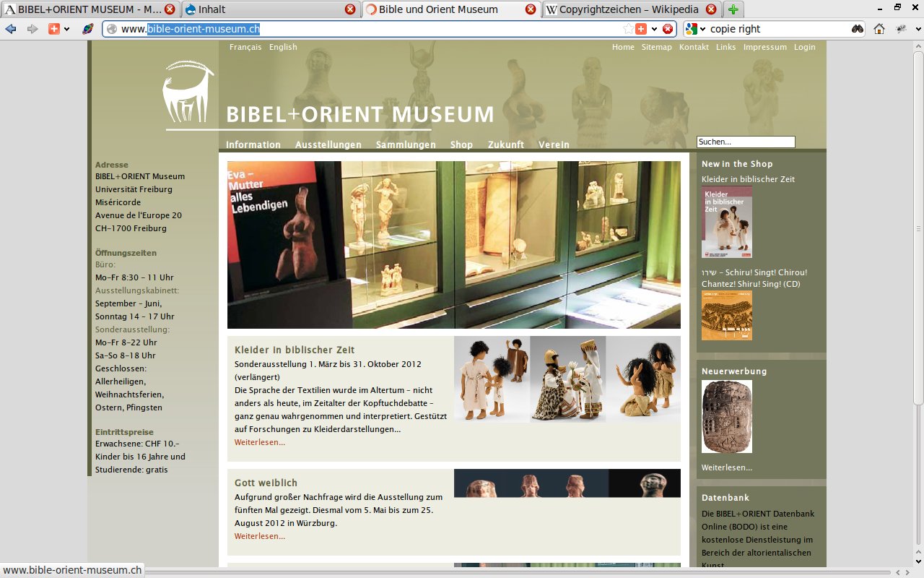Open the Shop menu item
Viewport: 924px width, 578px height.
tap(462, 144)
